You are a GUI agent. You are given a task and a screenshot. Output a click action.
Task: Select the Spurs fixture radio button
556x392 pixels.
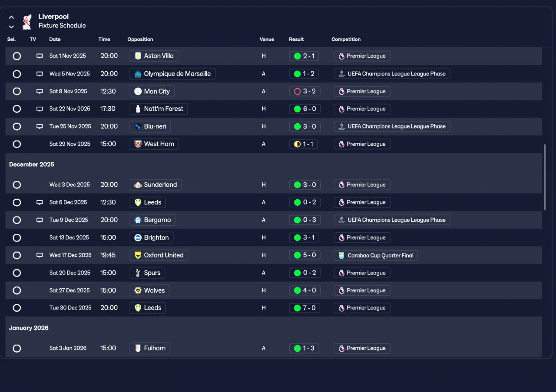[17, 273]
